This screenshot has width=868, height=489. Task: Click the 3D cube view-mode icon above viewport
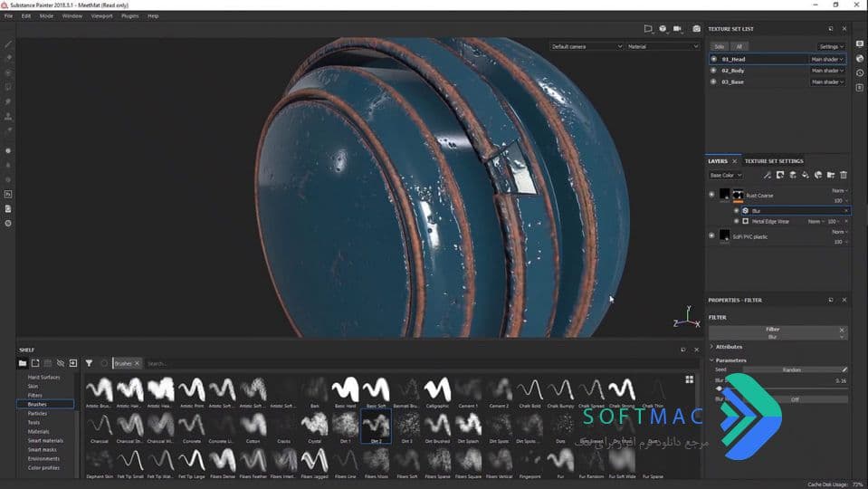click(x=663, y=29)
